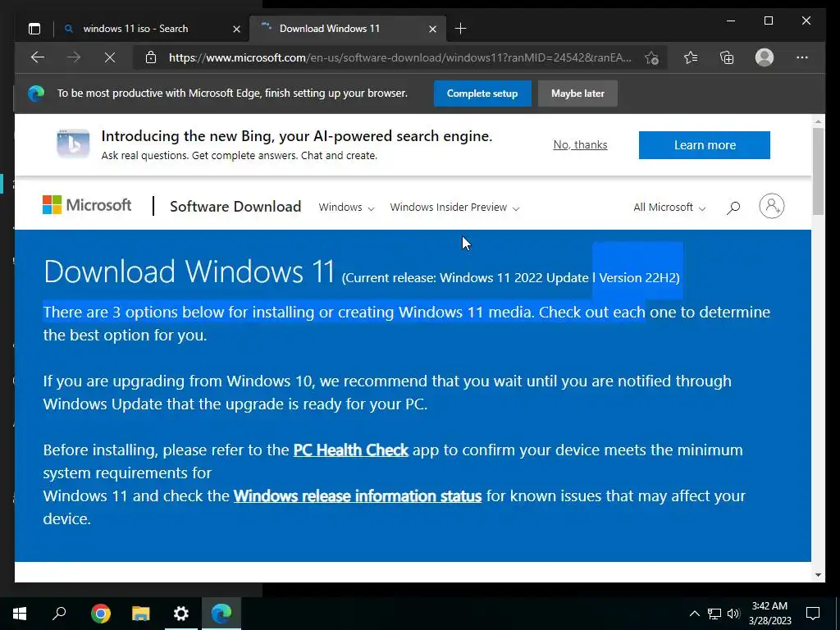840x630 pixels.
Task: Click the scrollbar up arrow
Action: [x=818, y=121]
